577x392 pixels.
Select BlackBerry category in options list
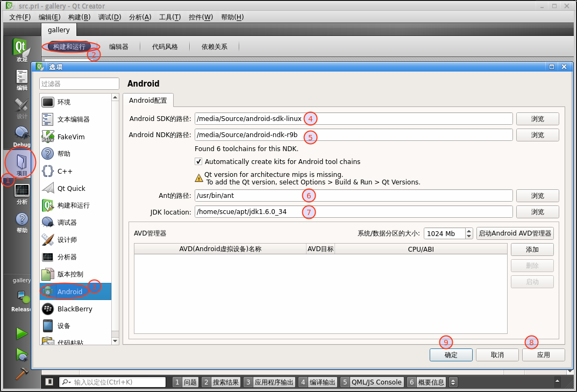point(75,309)
